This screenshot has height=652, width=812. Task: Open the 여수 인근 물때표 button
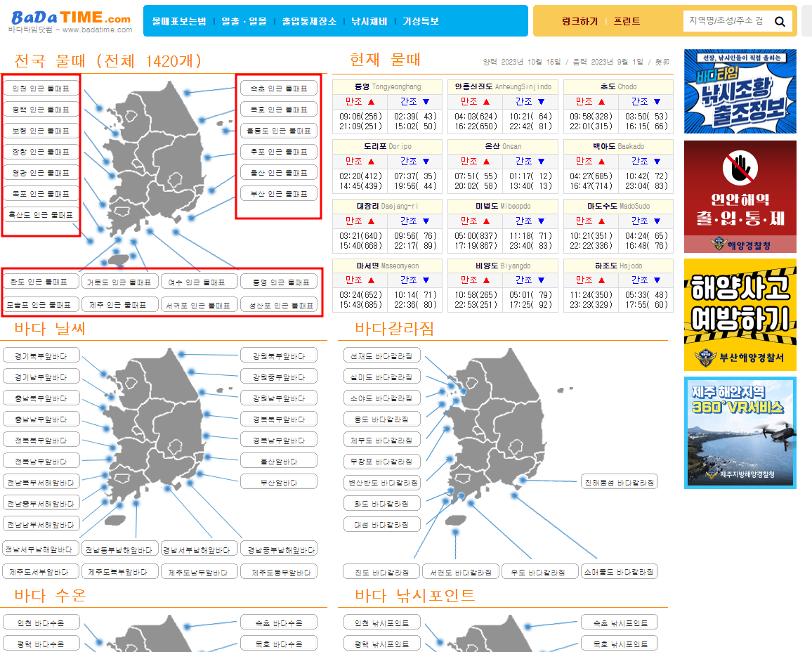[199, 282]
